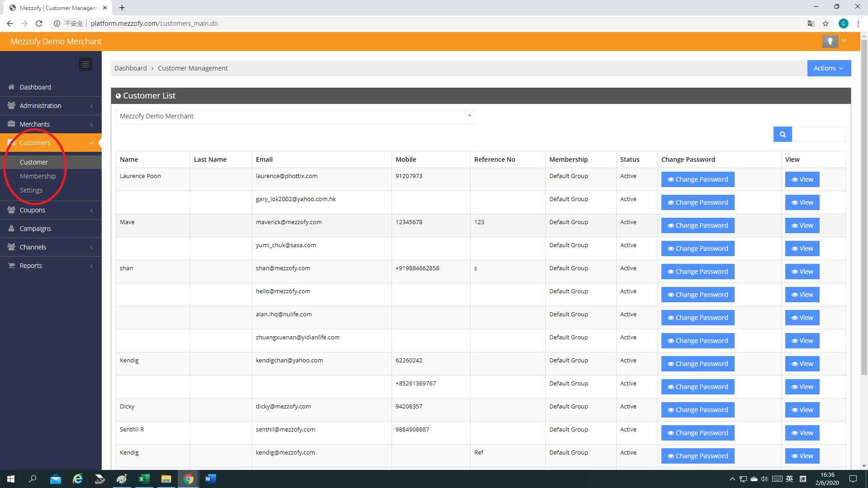
Task: Open Excel from the Windows taskbar
Action: click(x=144, y=479)
